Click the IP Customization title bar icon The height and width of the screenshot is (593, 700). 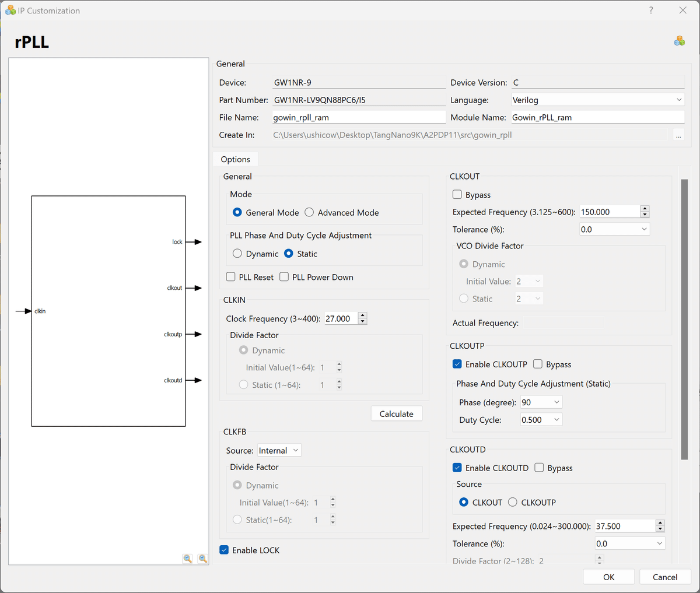pyautogui.click(x=10, y=10)
